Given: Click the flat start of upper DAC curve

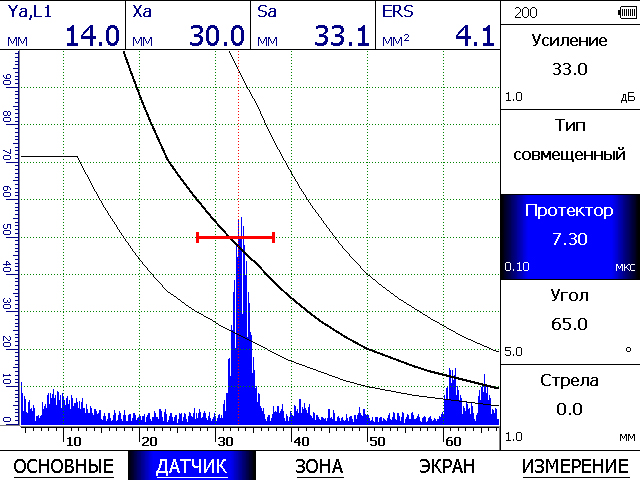Looking at the screenshot, I should pyautogui.click(x=48, y=156).
